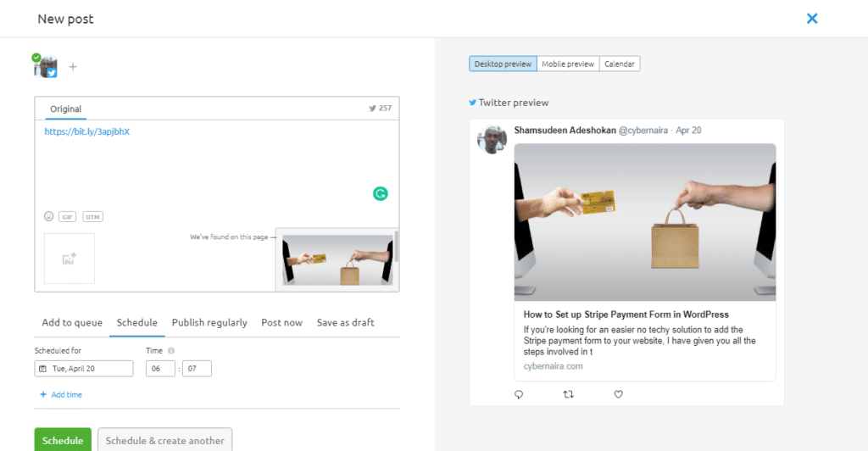This screenshot has width=868, height=451.
Task: Open the Scheduled for date field
Action: click(x=84, y=369)
